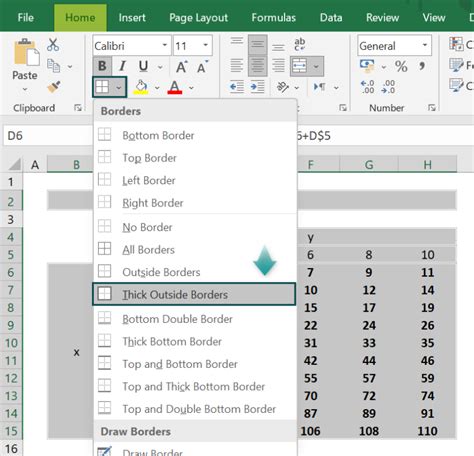Apply the red Font Color

[x=175, y=87]
